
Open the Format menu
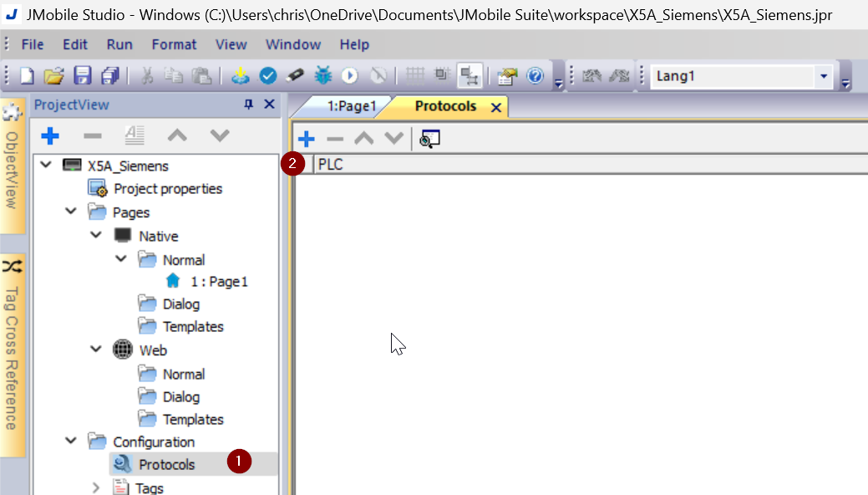(174, 44)
